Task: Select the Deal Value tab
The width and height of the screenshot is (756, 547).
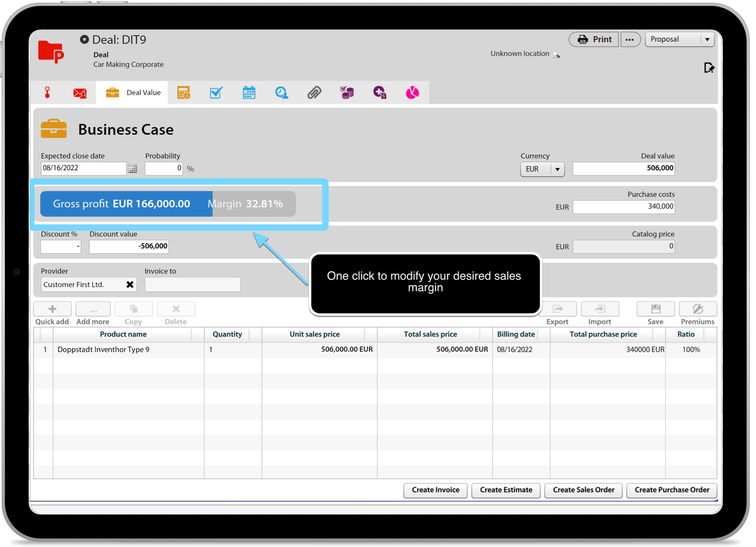Action: 133,93
